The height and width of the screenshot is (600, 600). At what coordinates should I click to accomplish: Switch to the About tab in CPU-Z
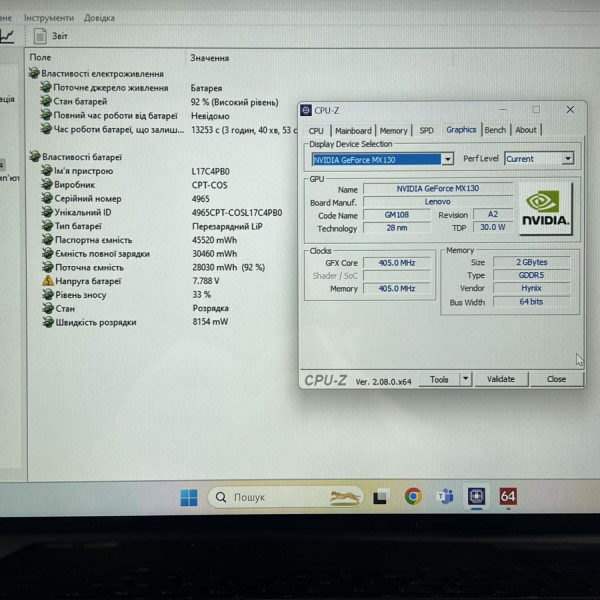click(526, 130)
